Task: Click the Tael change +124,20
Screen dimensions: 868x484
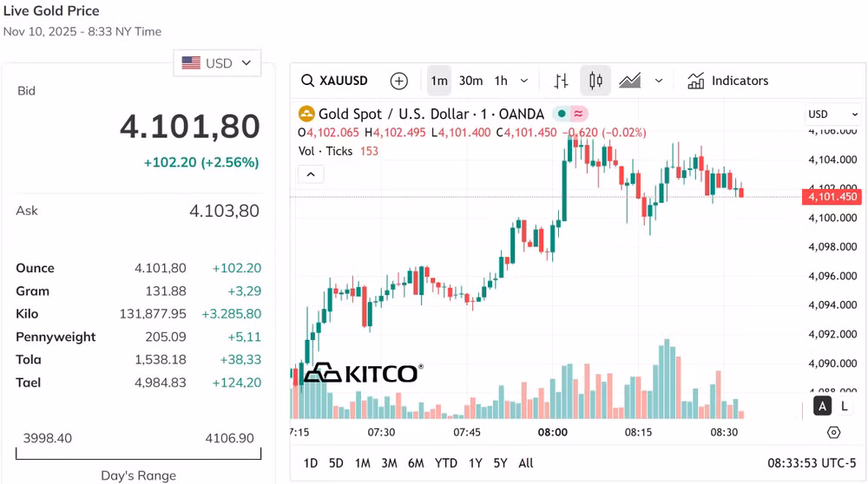Action: pos(236,383)
